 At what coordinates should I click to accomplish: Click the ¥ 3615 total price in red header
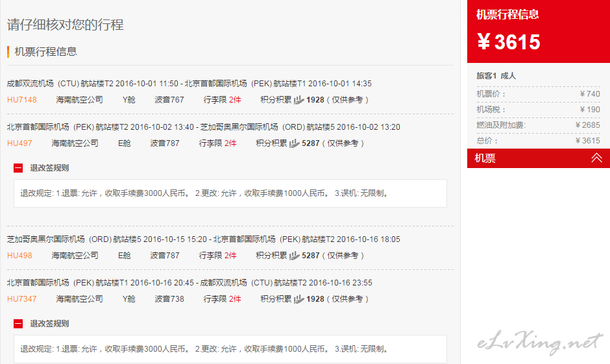click(509, 42)
